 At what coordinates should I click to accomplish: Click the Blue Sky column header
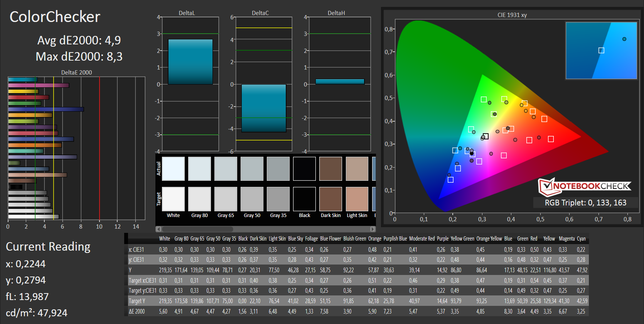[295, 239]
